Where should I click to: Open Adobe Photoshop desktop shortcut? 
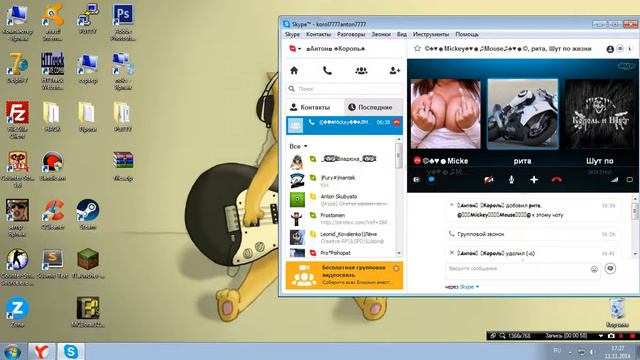coord(123,22)
